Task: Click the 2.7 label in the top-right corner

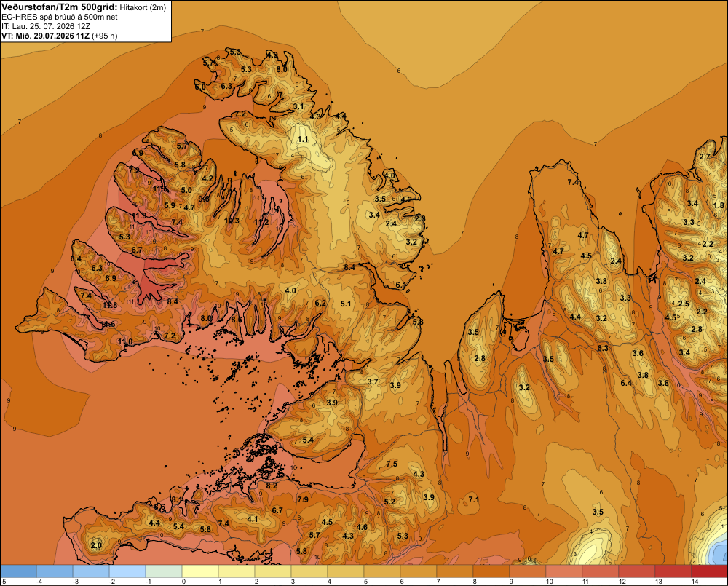Action: [705, 157]
